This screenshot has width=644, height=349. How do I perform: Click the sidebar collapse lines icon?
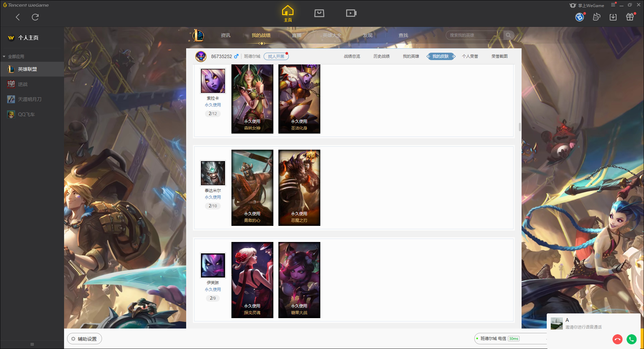pos(32,344)
